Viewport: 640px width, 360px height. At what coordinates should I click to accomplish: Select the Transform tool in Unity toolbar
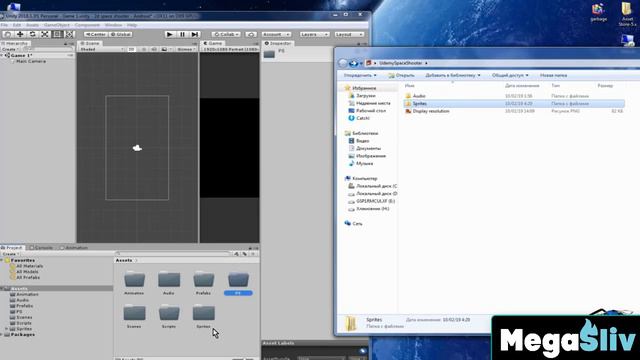coord(69,34)
